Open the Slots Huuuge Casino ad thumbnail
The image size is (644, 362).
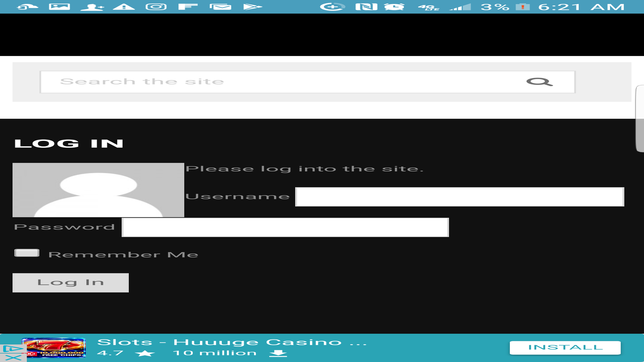click(54, 348)
